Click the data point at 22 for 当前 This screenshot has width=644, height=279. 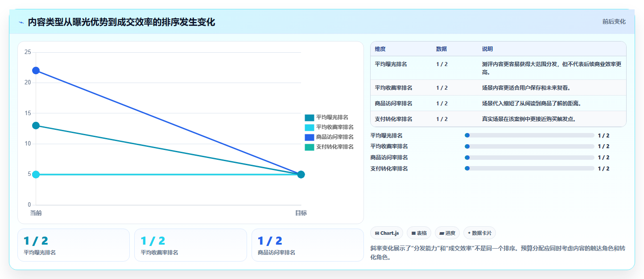(36, 71)
